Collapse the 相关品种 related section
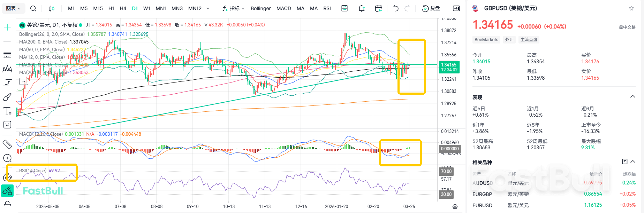Viewport: 644px width, 213px height. 633,161
